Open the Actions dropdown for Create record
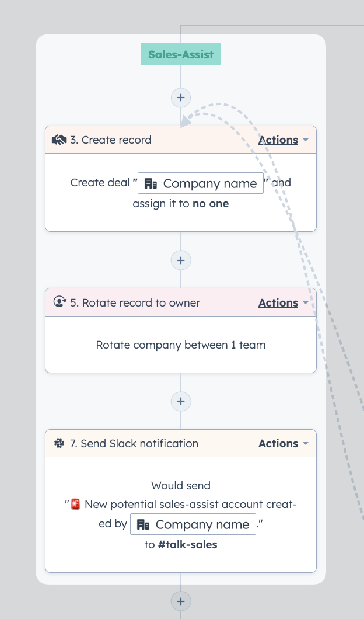 click(283, 140)
